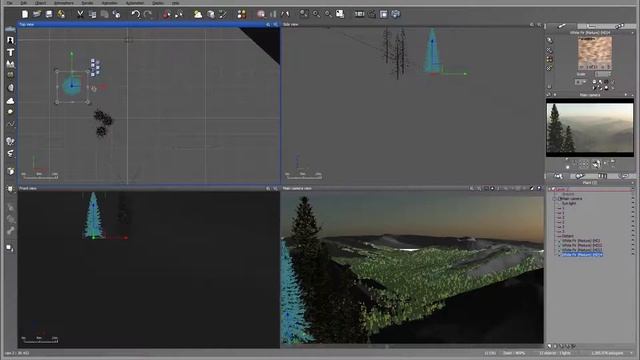640x360 pixels.
Task: Toggle the marker at right of Main camera row
Action: [x=633, y=199]
